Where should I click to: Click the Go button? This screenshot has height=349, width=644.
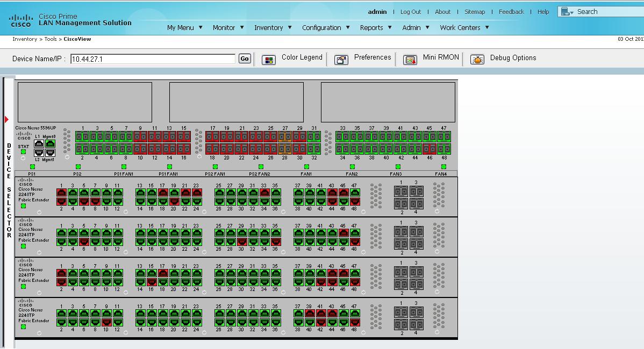tap(245, 59)
